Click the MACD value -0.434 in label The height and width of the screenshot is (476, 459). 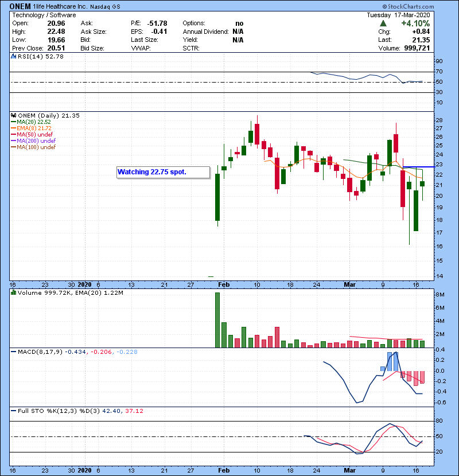point(75,352)
